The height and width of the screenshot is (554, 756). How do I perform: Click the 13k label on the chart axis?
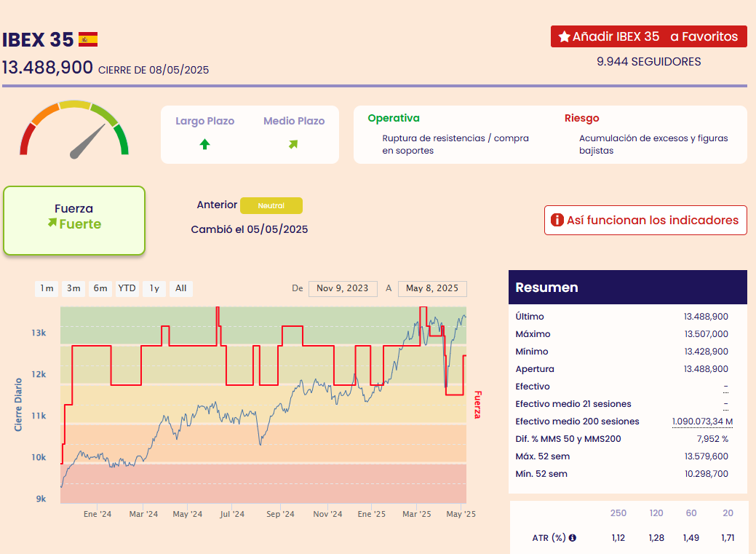(39, 333)
